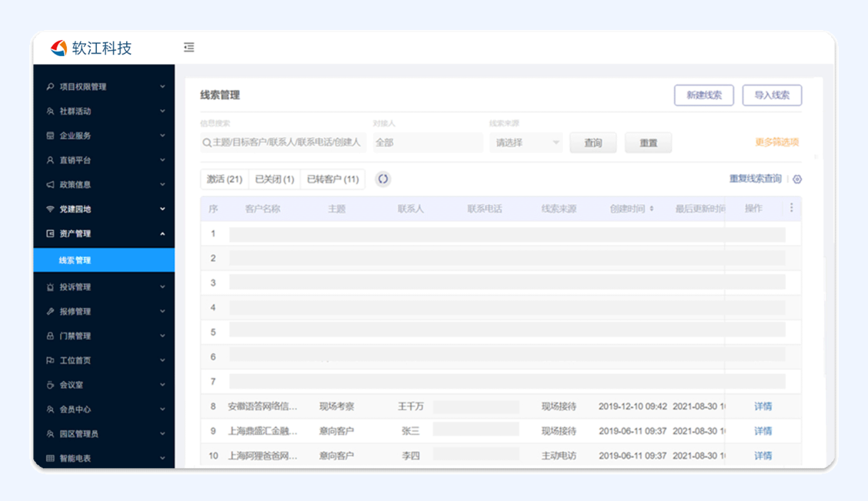
Task: Select the 线索管理 sidebar item
Action: 75,261
